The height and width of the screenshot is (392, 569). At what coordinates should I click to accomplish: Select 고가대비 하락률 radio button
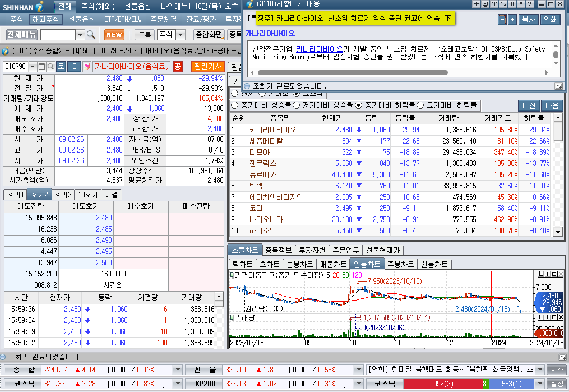tap(420, 105)
